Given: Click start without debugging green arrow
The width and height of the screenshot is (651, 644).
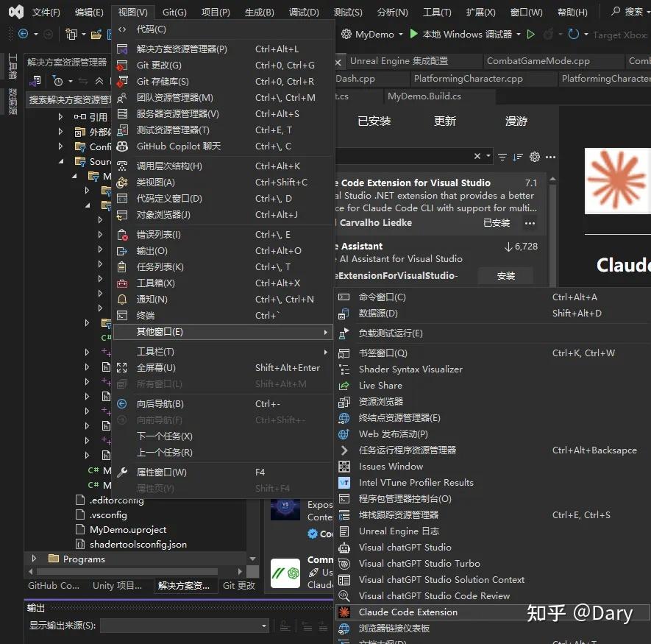Looking at the screenshot, I should 530,34.
